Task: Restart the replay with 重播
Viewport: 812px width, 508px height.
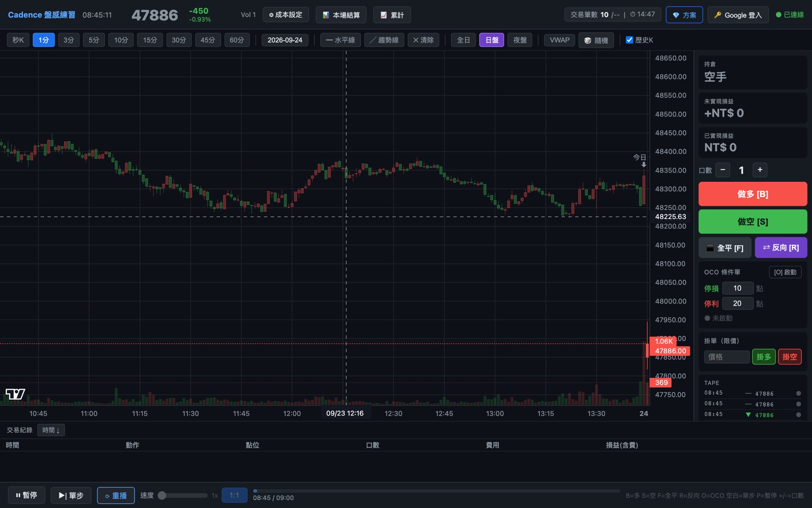Action: coord(116,495)
